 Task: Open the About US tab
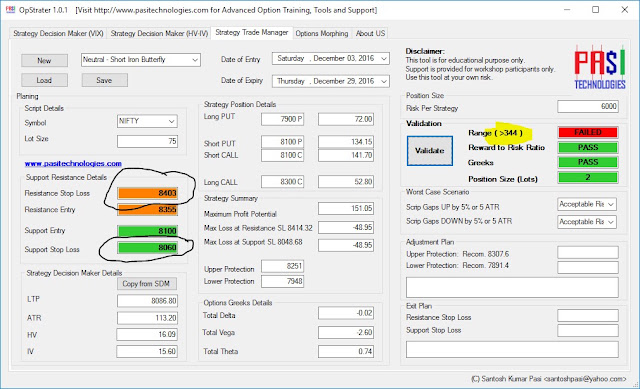pyautogui.click(x=370, y=33)
